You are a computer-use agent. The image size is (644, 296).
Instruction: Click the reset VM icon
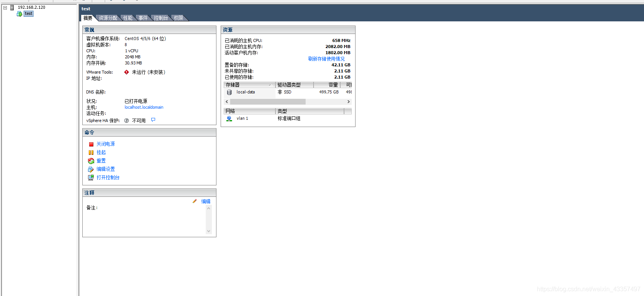click(x=91, y=161)
